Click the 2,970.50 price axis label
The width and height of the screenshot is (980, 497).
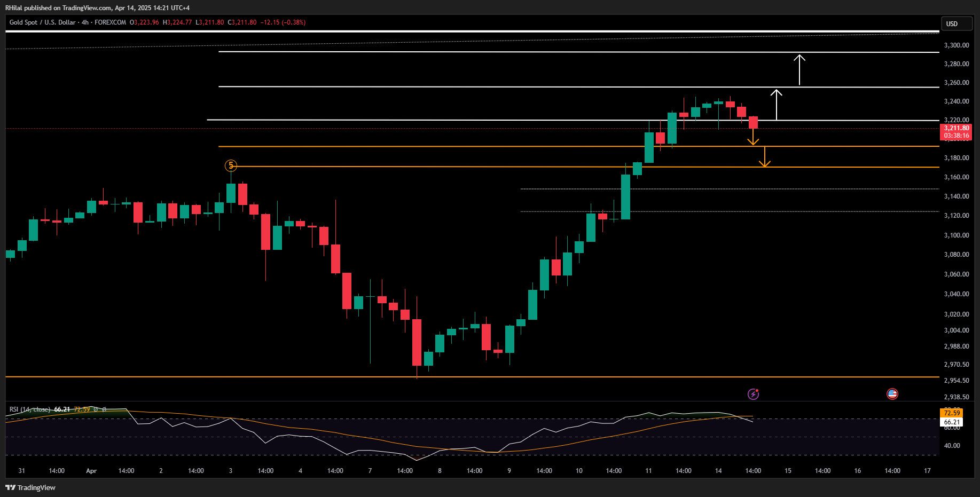point(957,365)
